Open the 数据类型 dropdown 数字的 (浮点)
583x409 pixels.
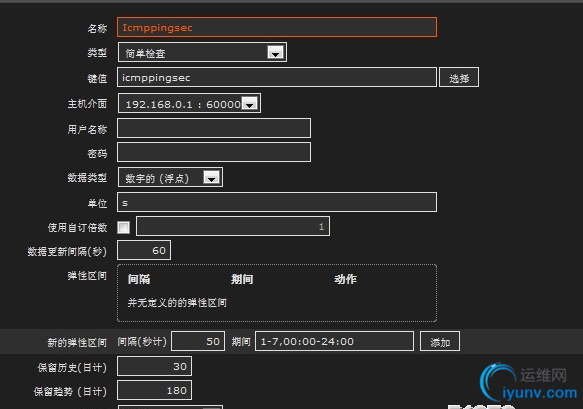(170, 177)
